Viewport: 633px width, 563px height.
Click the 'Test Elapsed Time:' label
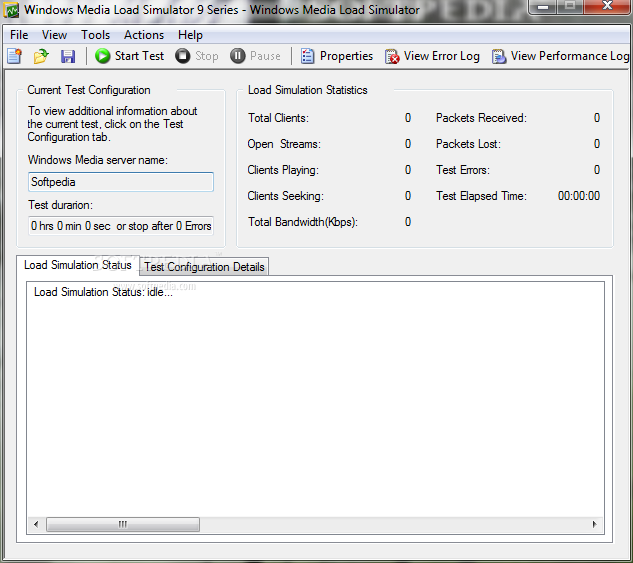[x=481, y=196]
